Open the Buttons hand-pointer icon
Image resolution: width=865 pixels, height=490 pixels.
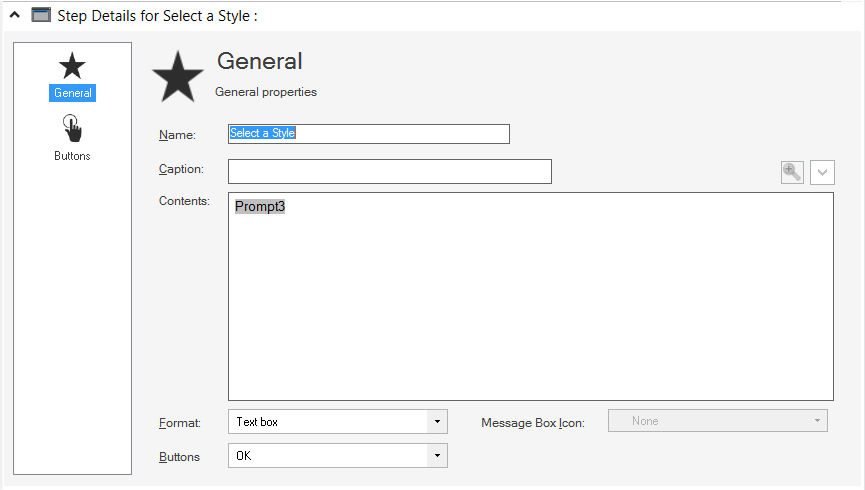click(x=72, y=128)
